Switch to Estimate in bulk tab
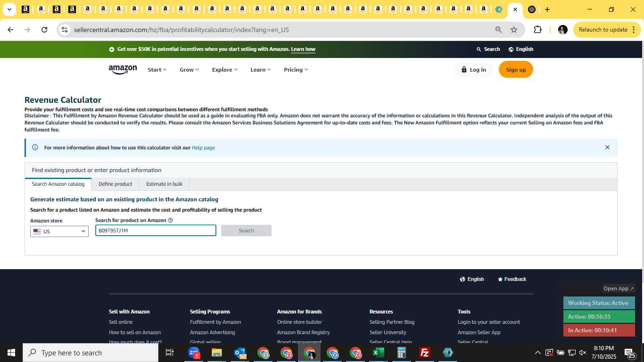644x362 pixels. (x=164, y=184)
